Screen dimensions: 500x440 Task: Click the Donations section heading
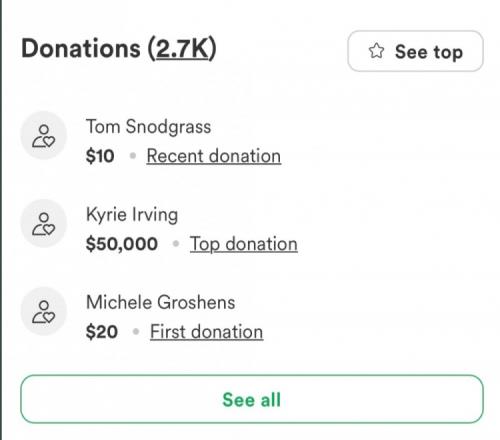[119, 49]
